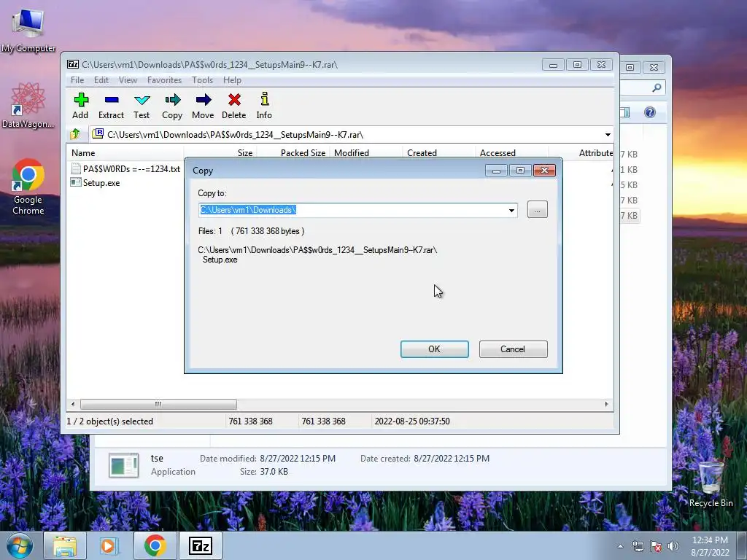
Task: Switch to Chrome in the taskbar
Action: coord(155,545)
